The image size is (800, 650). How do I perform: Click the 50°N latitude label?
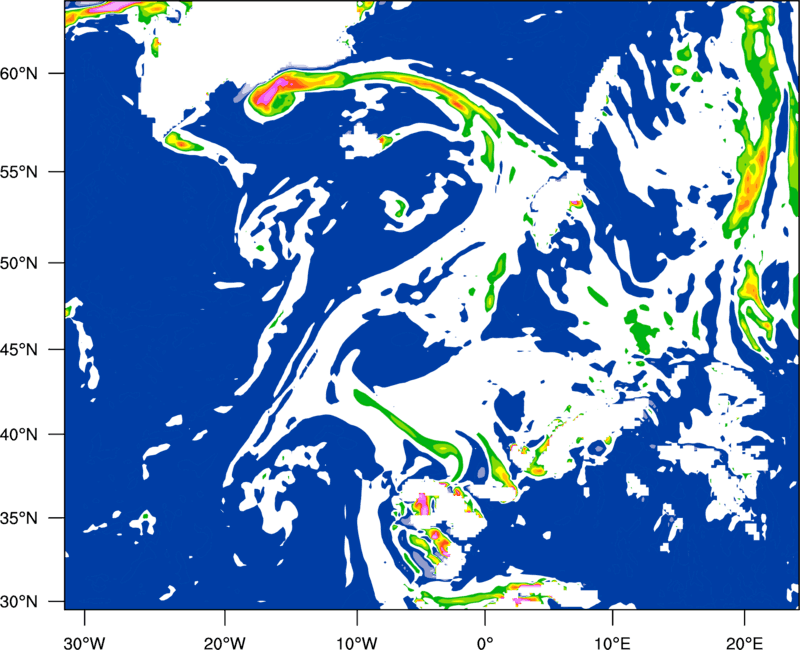[x=19, y=263]
